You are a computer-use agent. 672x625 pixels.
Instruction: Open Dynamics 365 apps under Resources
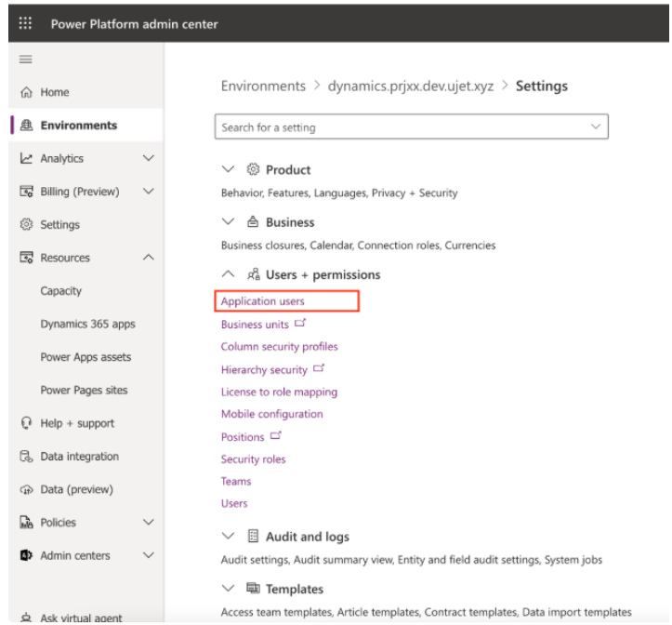(x=86, y=324)
